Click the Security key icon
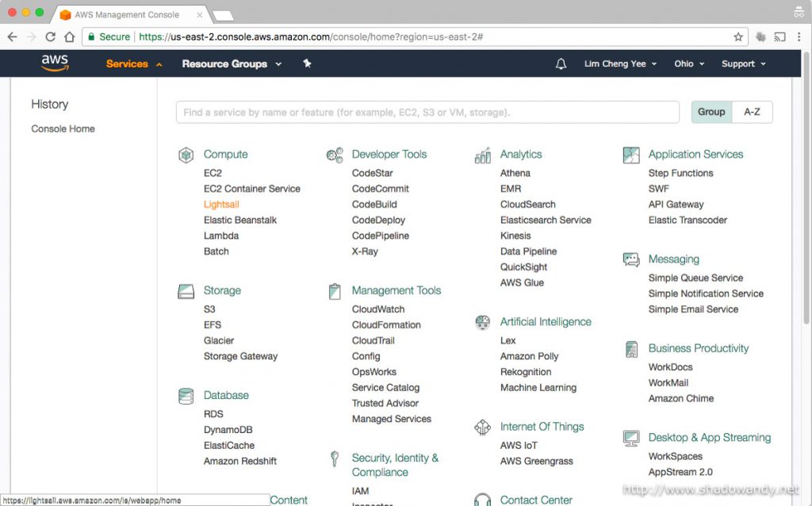 [335, 459]
